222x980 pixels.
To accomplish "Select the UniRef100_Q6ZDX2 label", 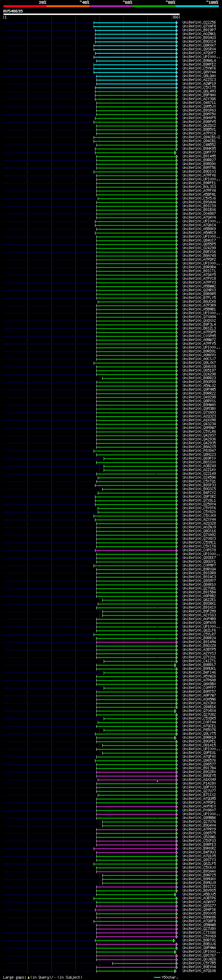I will click(199, 125).
